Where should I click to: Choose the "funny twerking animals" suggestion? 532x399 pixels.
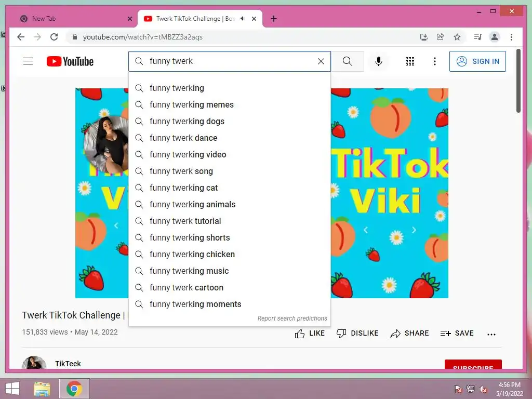point(230,205)
